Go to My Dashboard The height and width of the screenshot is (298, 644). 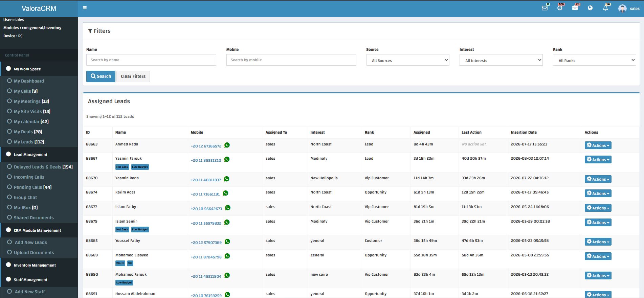(x=29, y=81)
